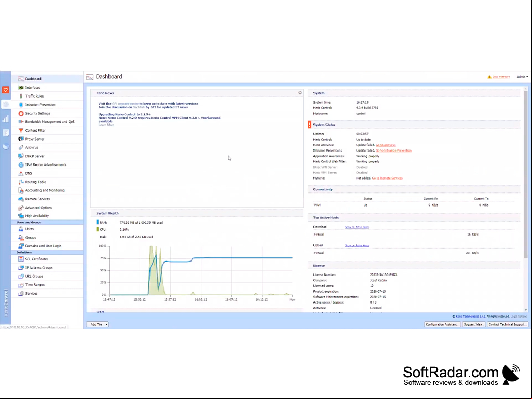Image resolution: width=532 pixels, height=399 pixels.
Task: Click the Interfaces icon
Action: [21, 88]
